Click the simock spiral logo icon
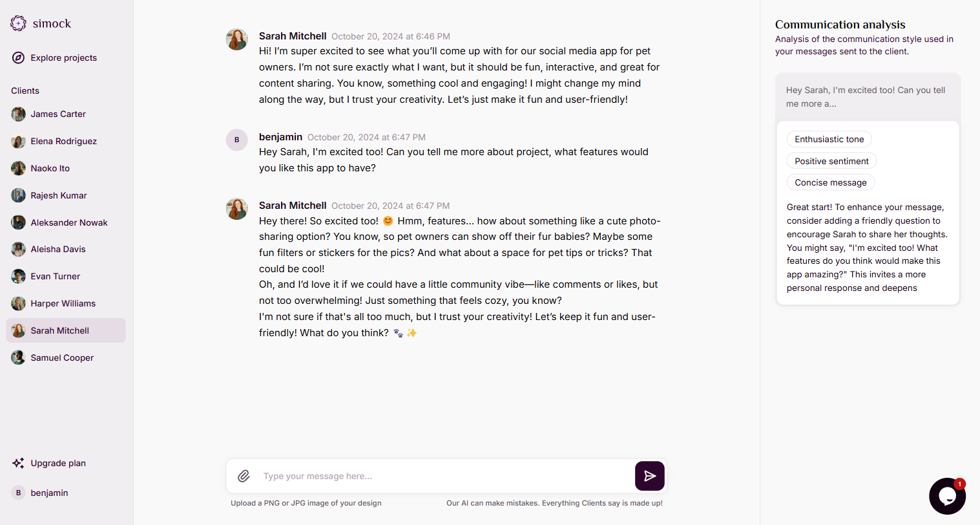 click(x=18, y=23)
